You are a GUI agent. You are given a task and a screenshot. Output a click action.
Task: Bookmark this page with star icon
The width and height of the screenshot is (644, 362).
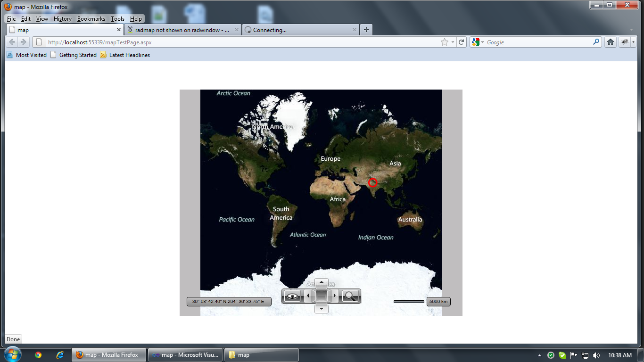pyautogui.click(x=444, y=42)
